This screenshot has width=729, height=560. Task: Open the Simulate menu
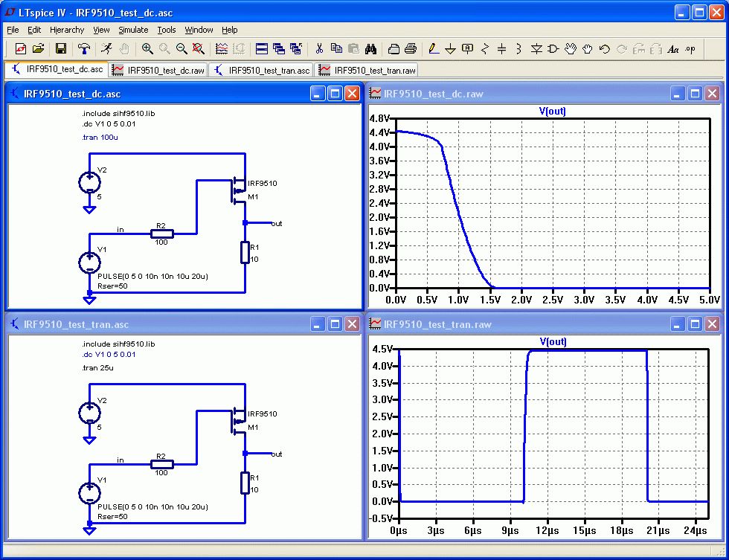pyautogui.click(x=133, y=30)
